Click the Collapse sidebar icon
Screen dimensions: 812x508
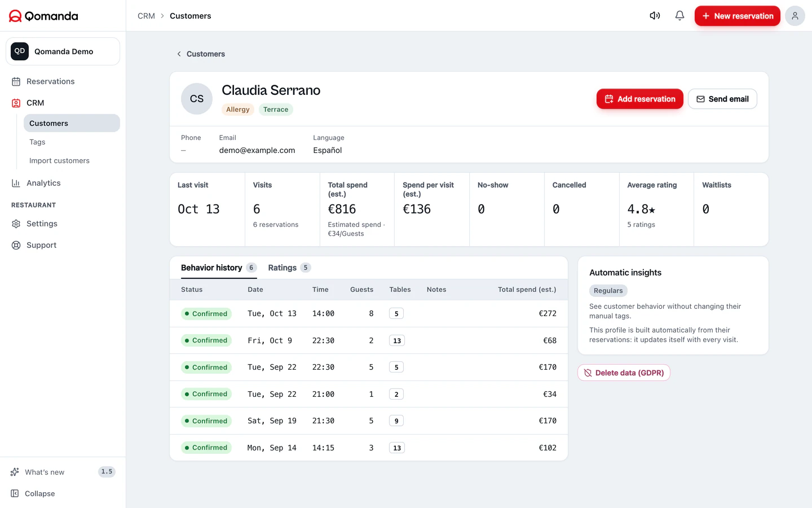point(15,493)
